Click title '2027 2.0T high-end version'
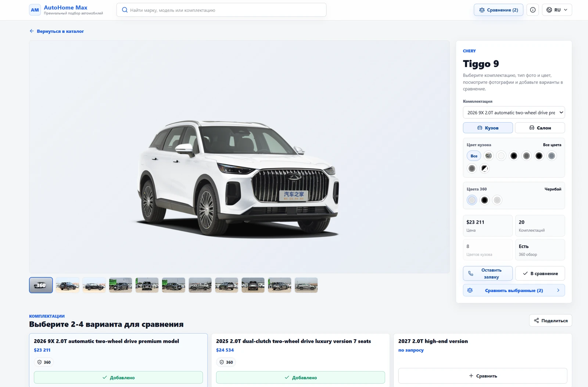588x387 pixels. coord(433,341)
